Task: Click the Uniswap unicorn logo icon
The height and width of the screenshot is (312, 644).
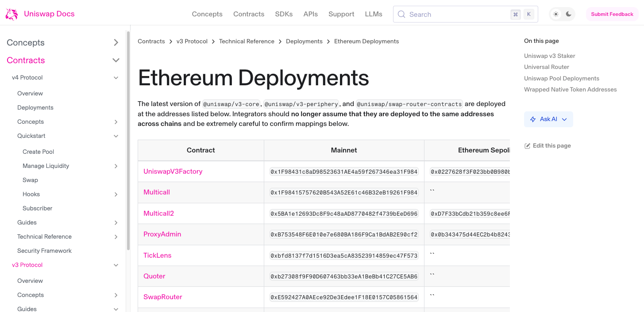Action: click(x=11, y=14)
